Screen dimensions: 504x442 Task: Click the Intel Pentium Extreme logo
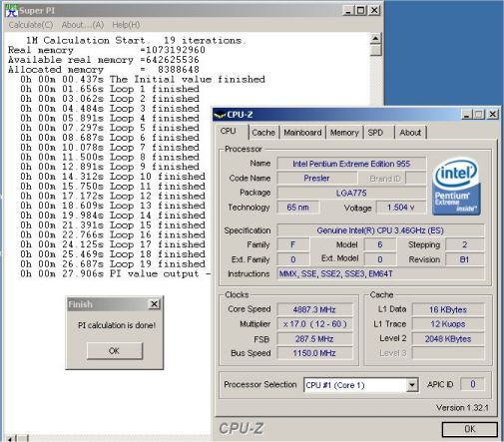[456, 187]
